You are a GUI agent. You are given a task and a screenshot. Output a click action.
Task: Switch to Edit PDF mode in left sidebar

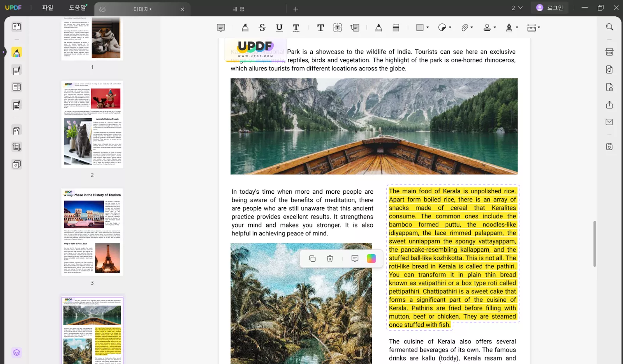[x=16, y=70]
